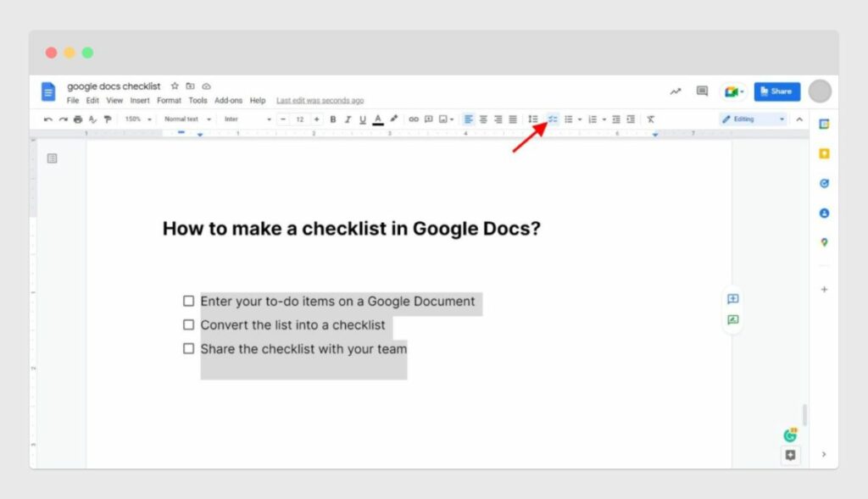Select the Checklist formatting icon
868x499 pixels.
click(552, 119)
